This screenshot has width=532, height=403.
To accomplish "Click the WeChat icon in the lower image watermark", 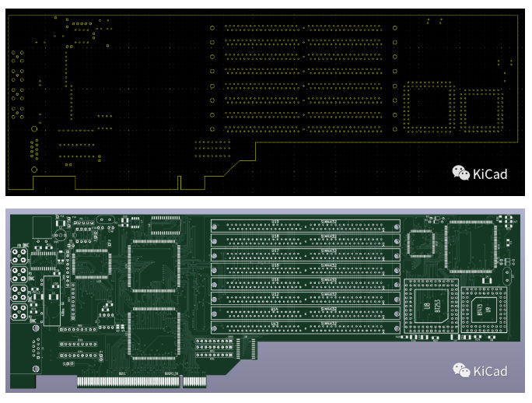I will (x=462, y=371).
